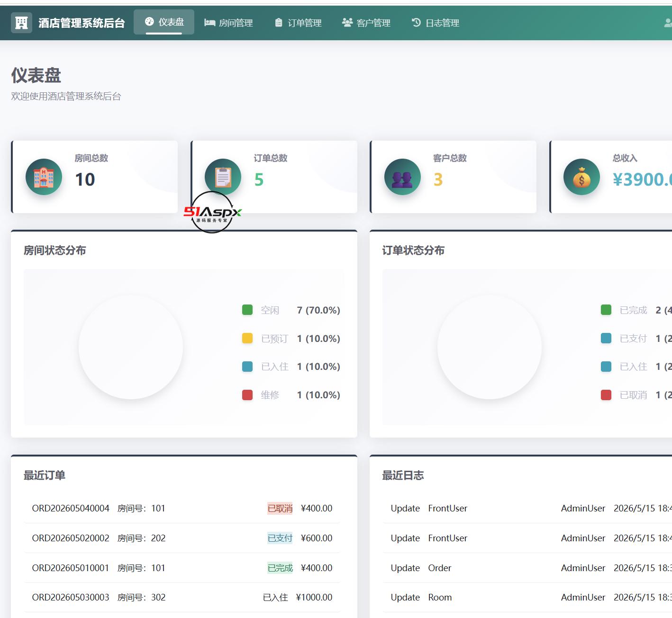Open the 客户管理 tab

point(366,23)
